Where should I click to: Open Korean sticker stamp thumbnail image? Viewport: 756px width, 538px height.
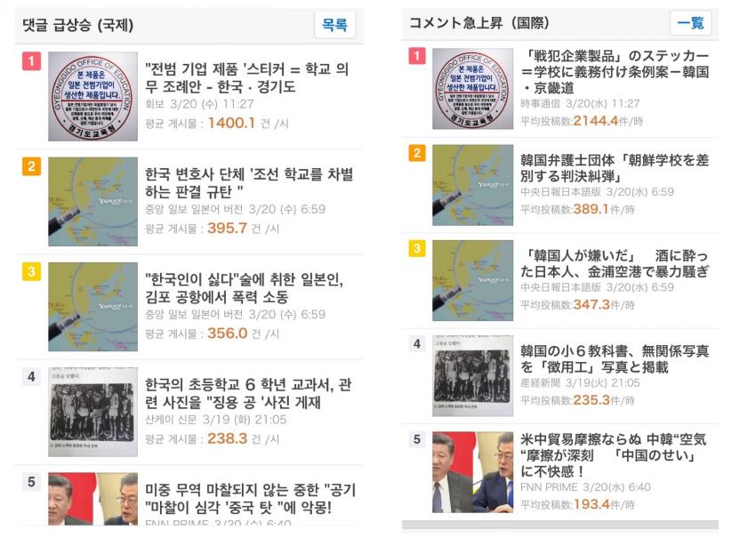(92, 96)
